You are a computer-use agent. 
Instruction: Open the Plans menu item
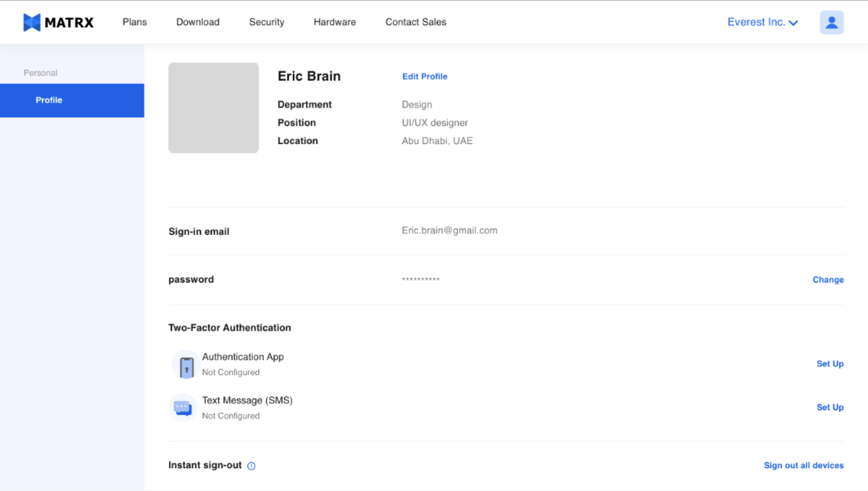(135, 22)
